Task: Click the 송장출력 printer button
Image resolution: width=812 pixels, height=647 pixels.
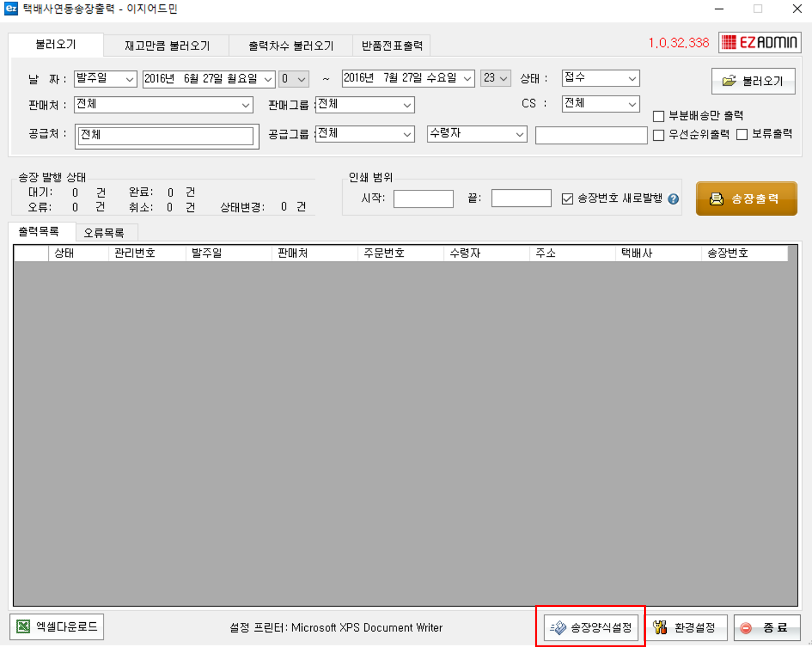Action: 746,199
